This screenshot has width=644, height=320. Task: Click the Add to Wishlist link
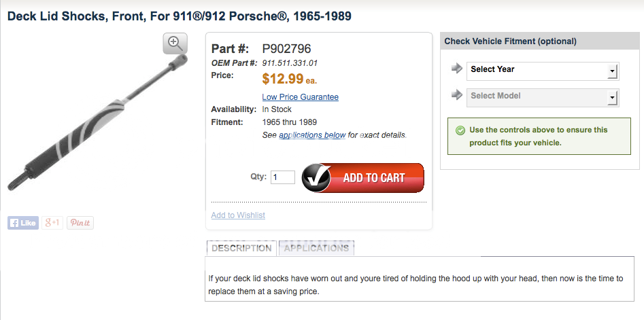click(x=238, y=215)
